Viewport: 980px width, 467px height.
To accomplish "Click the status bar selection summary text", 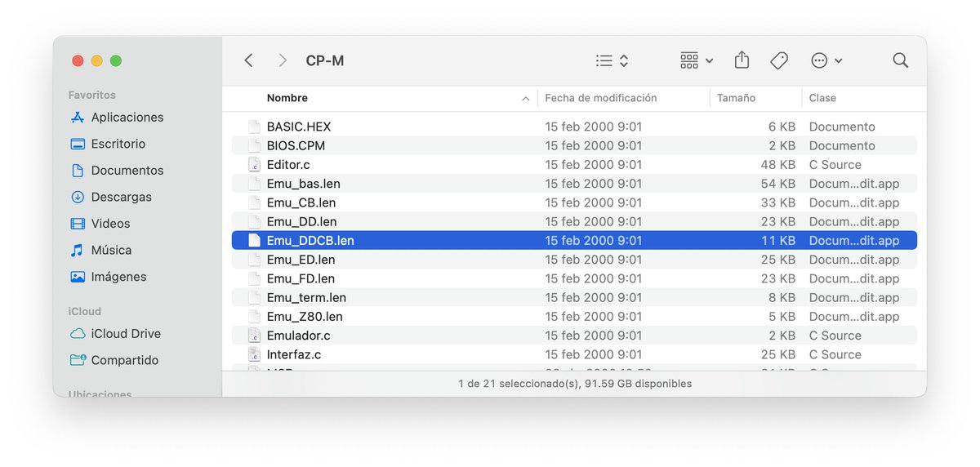I will point(575,384).
